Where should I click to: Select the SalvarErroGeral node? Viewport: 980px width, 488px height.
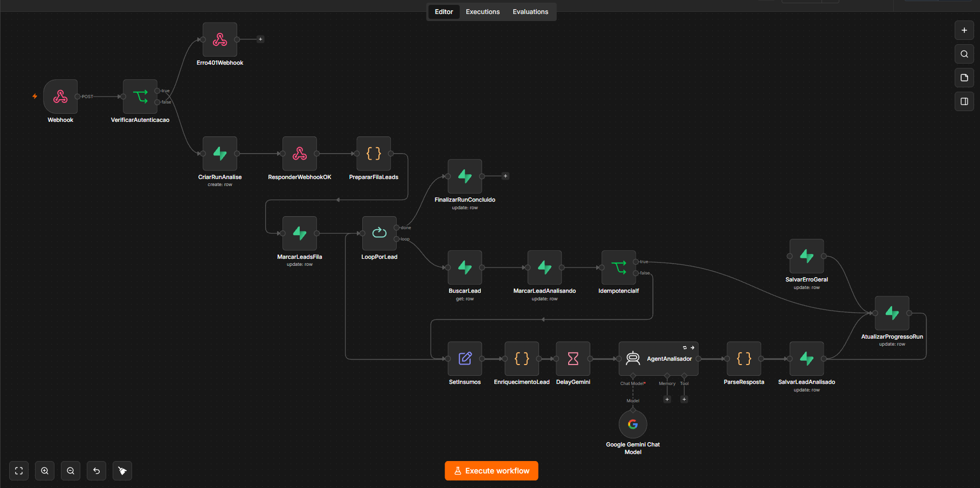coord(806,256)
